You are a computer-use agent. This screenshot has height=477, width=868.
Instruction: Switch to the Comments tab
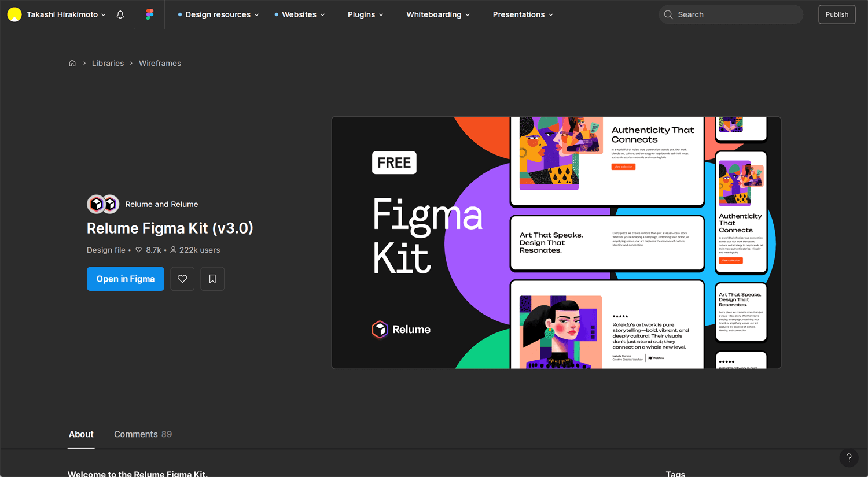(x=143, y=434)
